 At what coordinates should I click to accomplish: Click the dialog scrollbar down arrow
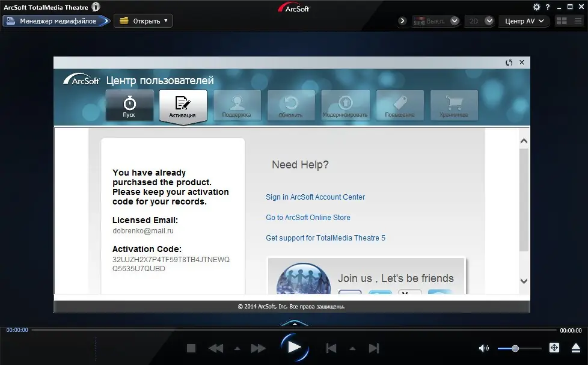pos(524,281)
